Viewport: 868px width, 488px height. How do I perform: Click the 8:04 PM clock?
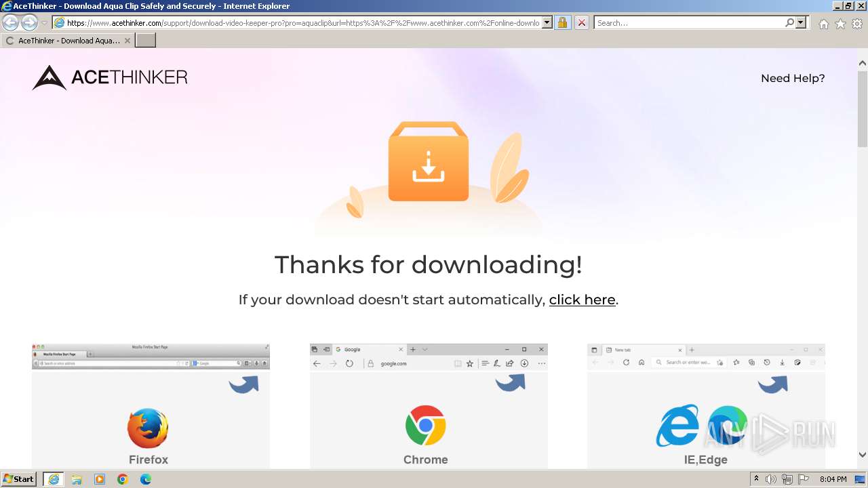coord(833,479)
